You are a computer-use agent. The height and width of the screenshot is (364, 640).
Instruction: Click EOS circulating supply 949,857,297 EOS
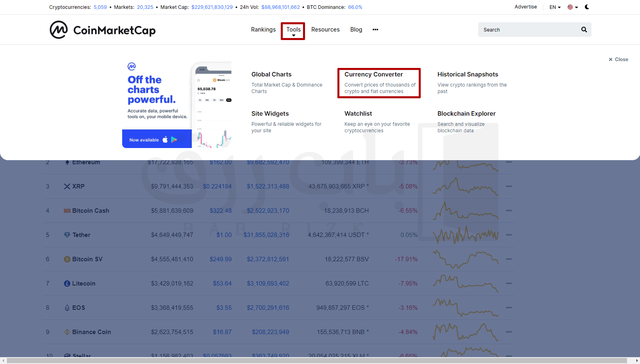(x=342, y=308)
